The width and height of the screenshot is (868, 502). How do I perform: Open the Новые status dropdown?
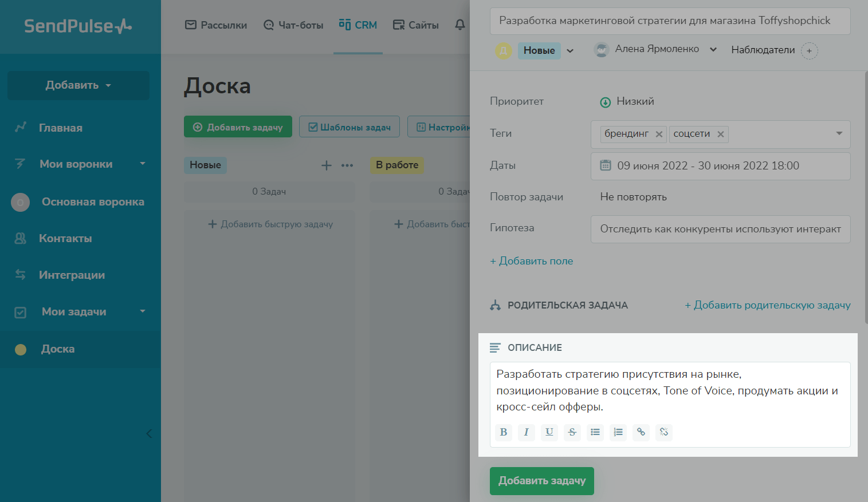570,51
